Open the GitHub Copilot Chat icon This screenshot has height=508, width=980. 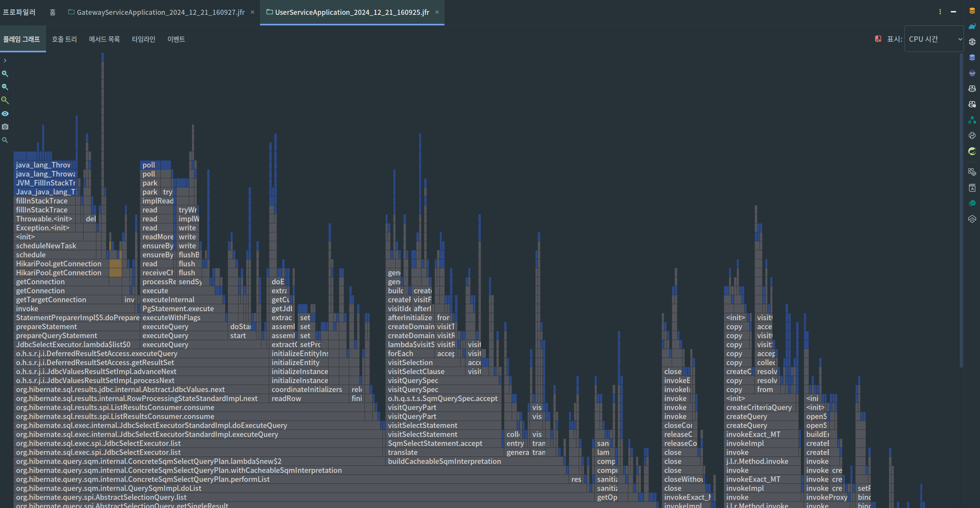pyautogui.click(x=972, y=104)
